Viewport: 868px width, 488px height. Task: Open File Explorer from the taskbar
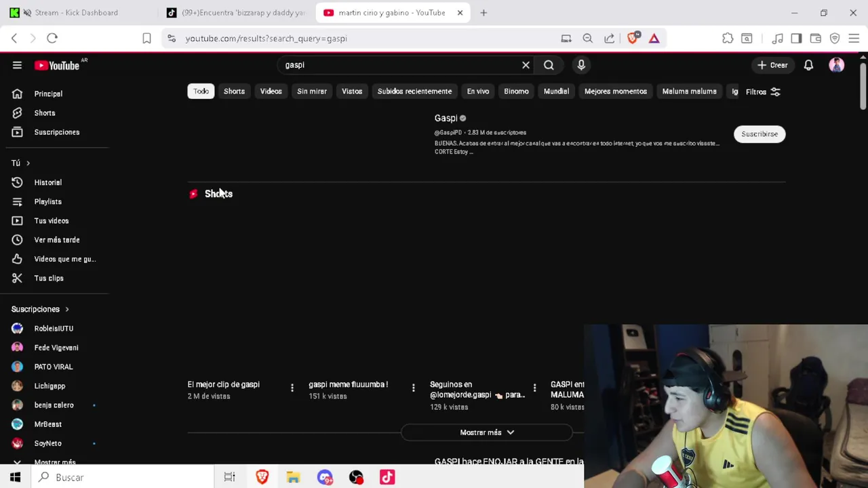tap(293, 477)
